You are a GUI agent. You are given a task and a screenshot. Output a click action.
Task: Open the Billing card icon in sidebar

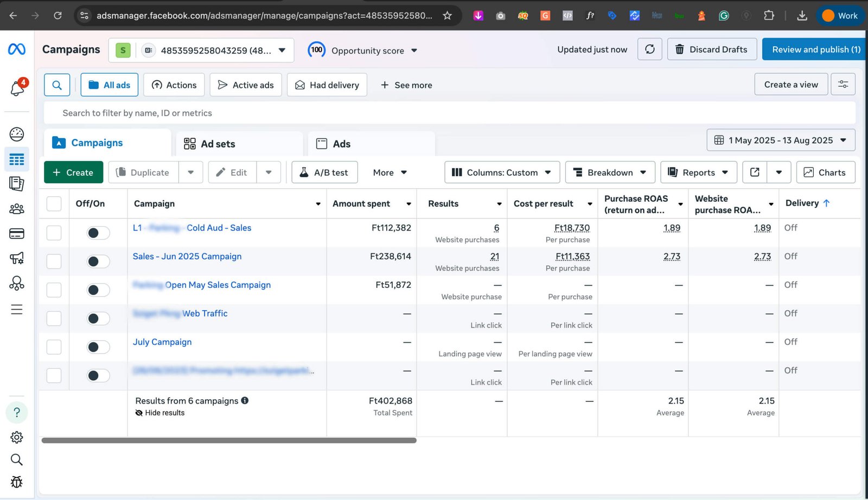[17, 234]
